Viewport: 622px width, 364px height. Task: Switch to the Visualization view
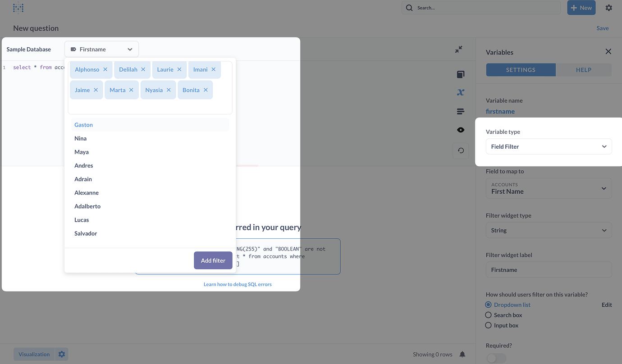[33, 354]
